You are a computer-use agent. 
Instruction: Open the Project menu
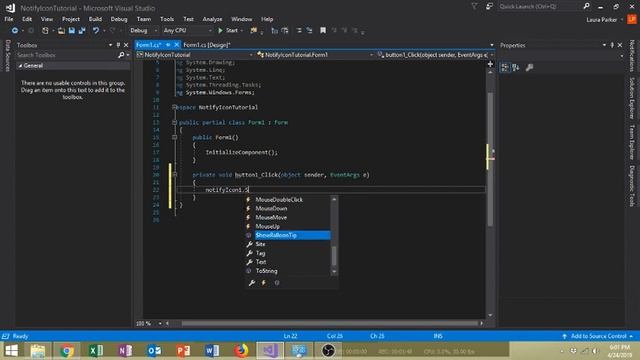coord(71,19)
